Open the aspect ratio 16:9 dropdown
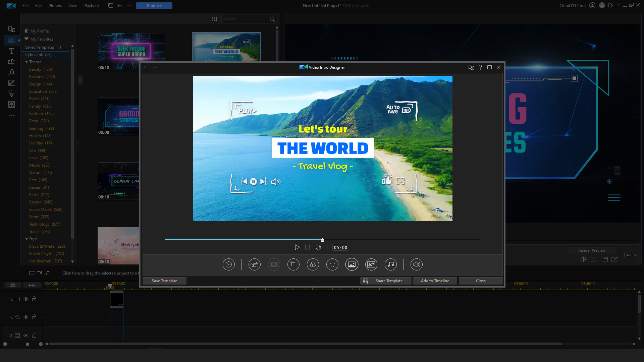644x362 pixels. point(630,255)
